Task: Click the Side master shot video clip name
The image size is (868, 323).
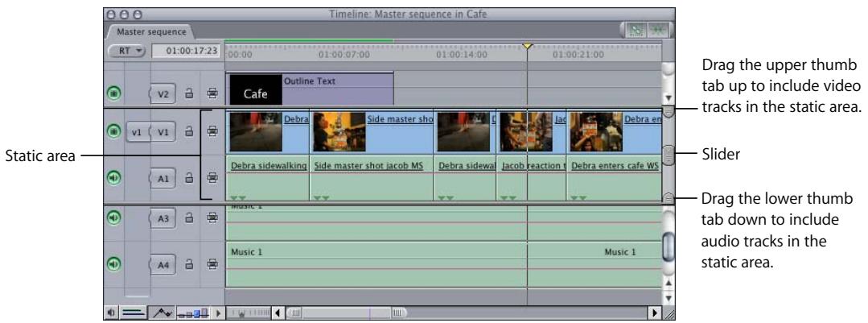Action: click(400, 119)
